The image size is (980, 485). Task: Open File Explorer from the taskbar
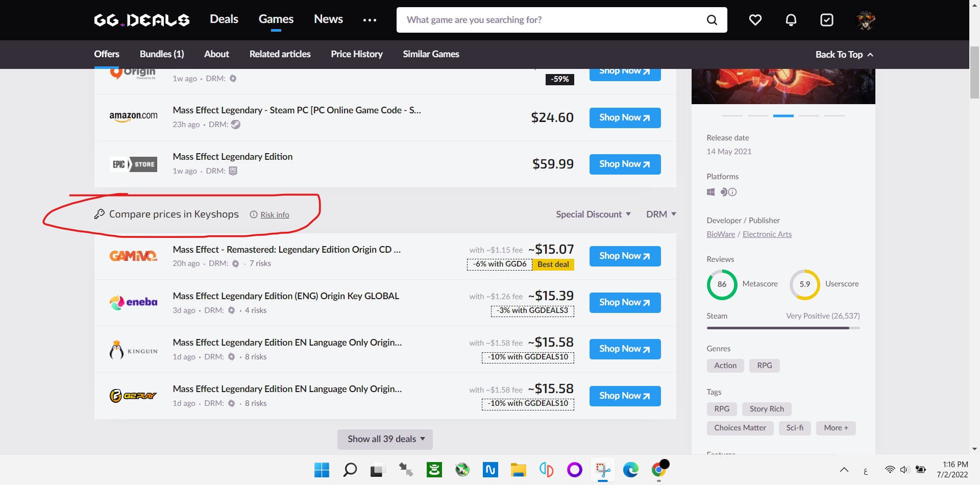519,470
